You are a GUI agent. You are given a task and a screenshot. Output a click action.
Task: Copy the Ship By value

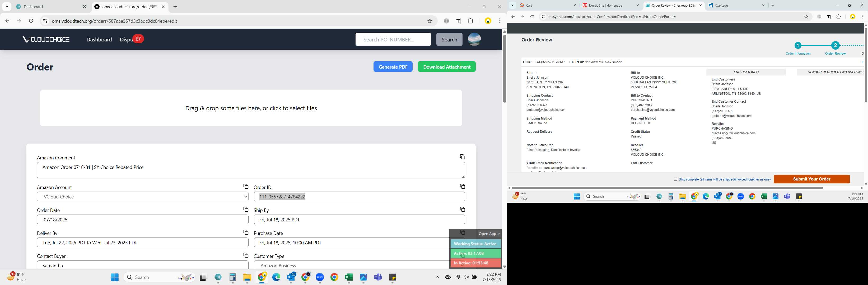[462, 209]
